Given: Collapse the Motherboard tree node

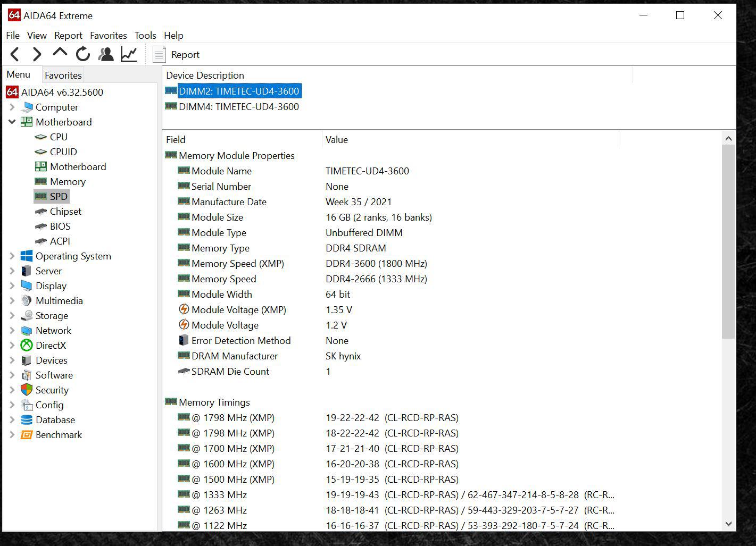Looking at the screenshot, I should click(x=12, y=122).
